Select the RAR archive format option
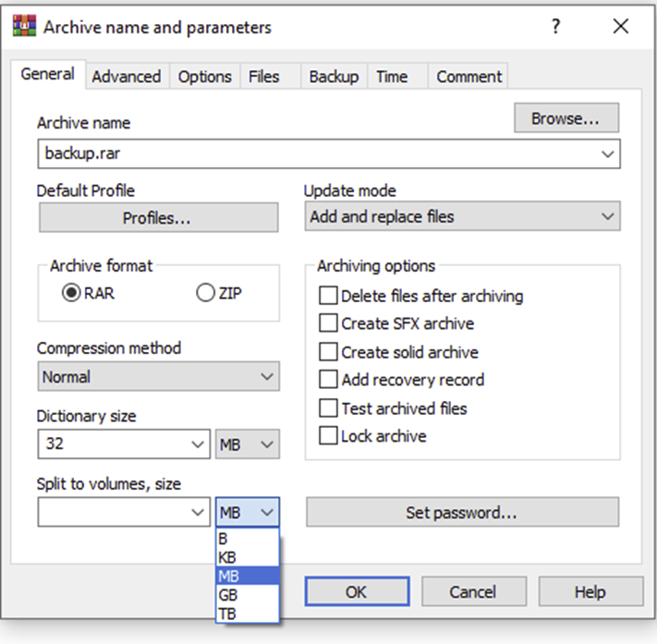657x644 pixels. pyautogui.click(x=70, y=294)
